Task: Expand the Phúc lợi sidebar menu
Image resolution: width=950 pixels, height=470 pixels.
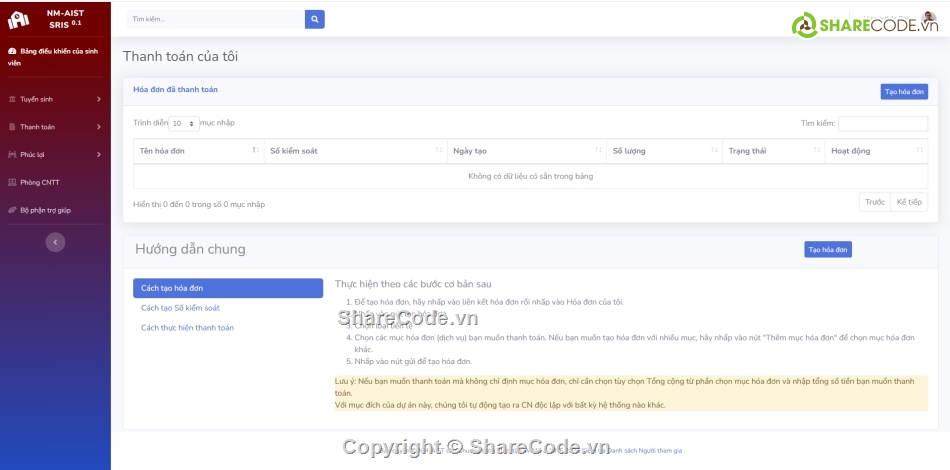Action: (x=55, y=155)
